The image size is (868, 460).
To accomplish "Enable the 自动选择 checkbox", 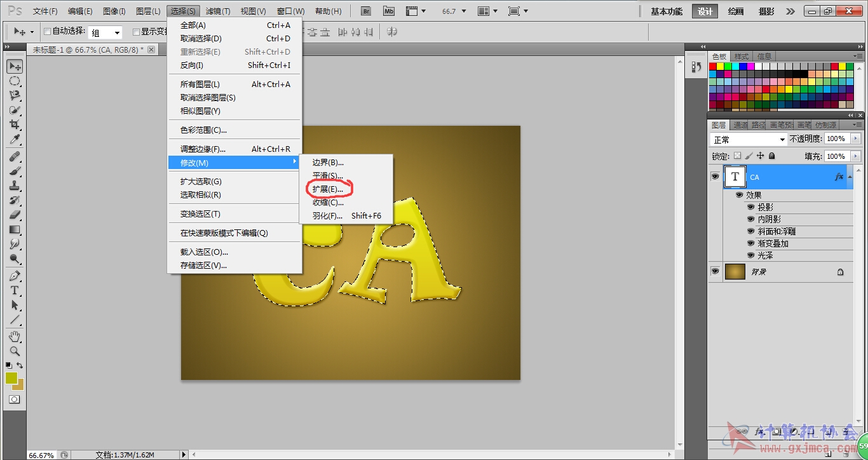I will point(47,31).
